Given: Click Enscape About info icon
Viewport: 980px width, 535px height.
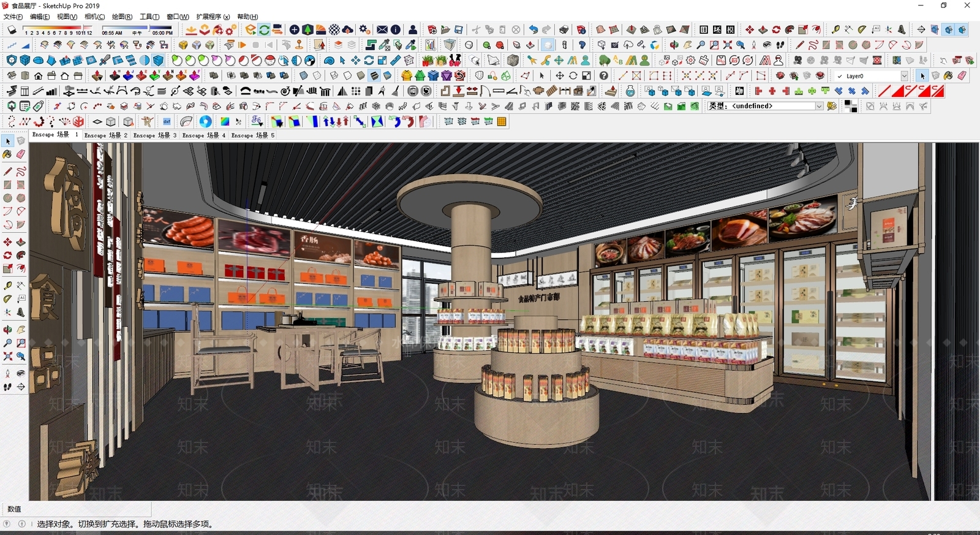Looking at the screenshot, I should [x=396, y=29].
